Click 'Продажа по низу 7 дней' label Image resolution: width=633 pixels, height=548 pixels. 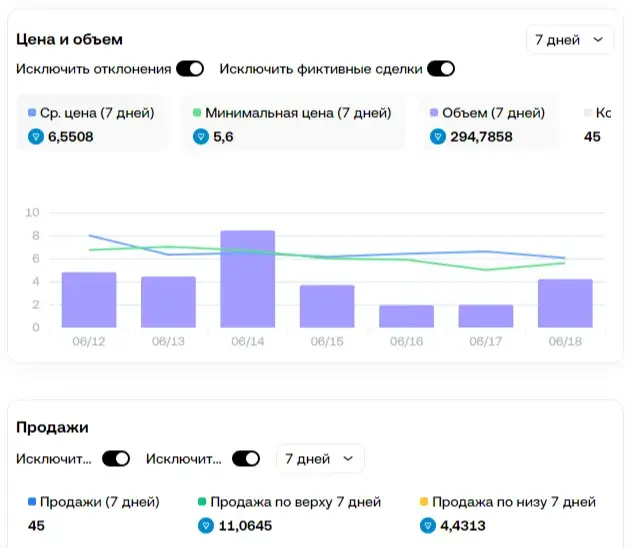point(514,502)
